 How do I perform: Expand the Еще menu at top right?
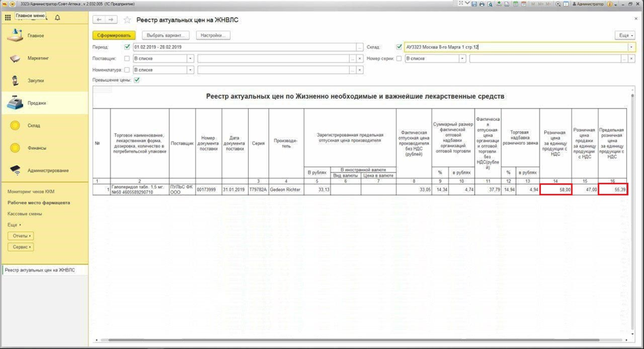pos(625,35)
